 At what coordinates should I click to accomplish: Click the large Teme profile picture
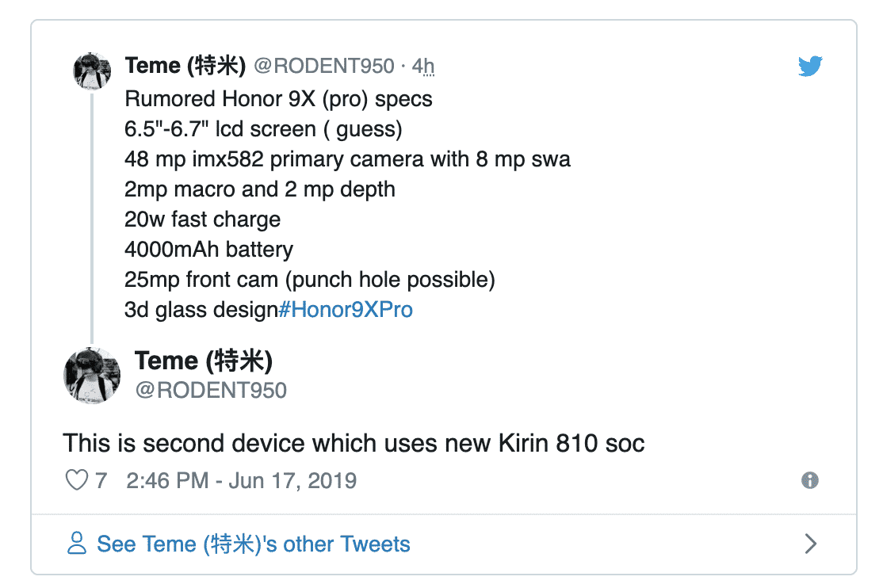point(92,374)
